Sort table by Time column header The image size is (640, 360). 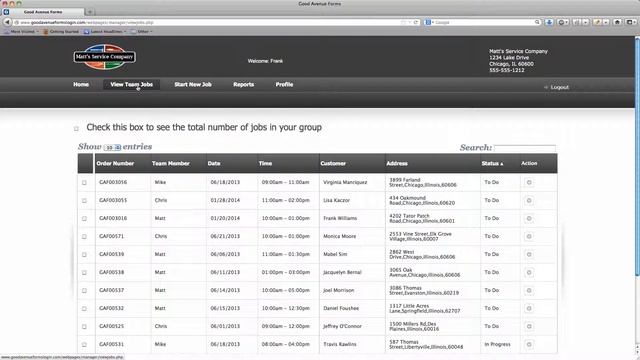(x=288, y=164)
